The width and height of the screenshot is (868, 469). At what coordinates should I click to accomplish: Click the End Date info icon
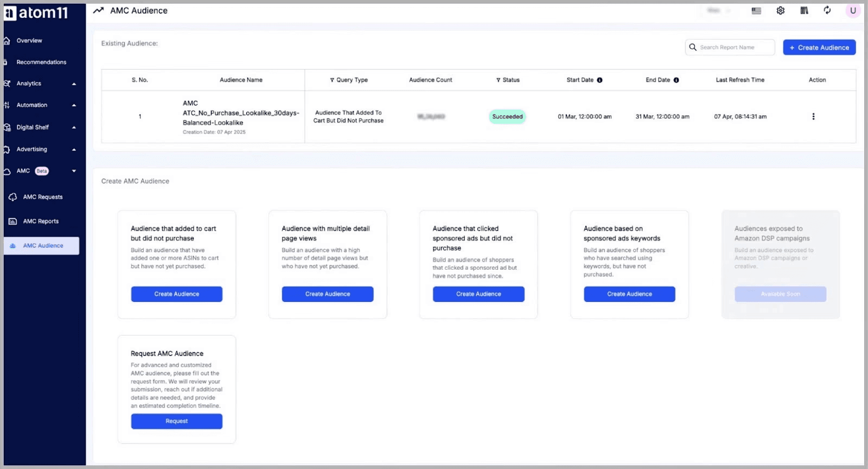[x=676, y=80]
